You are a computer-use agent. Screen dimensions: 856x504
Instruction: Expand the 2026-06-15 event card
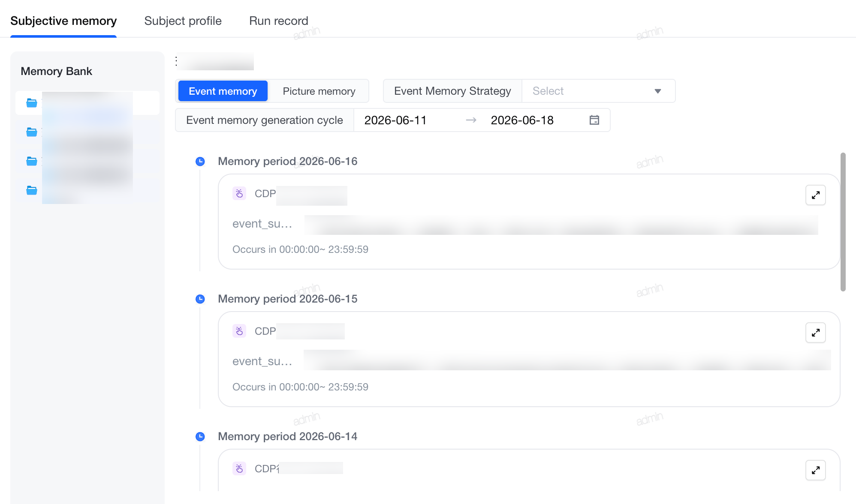pyautogui.click(x=815, y=333)
